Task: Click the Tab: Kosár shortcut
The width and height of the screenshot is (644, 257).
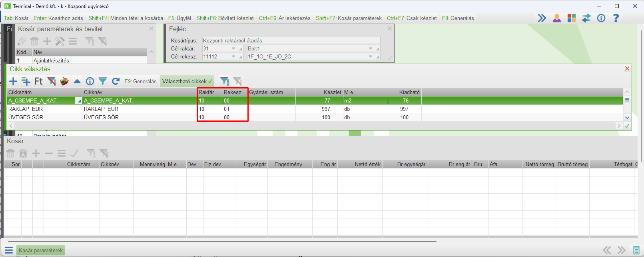Action: (x=16, y=18)
